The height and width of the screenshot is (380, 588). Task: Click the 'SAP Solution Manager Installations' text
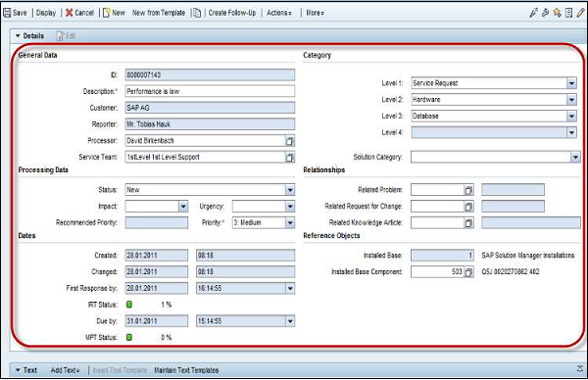(528, 256)
